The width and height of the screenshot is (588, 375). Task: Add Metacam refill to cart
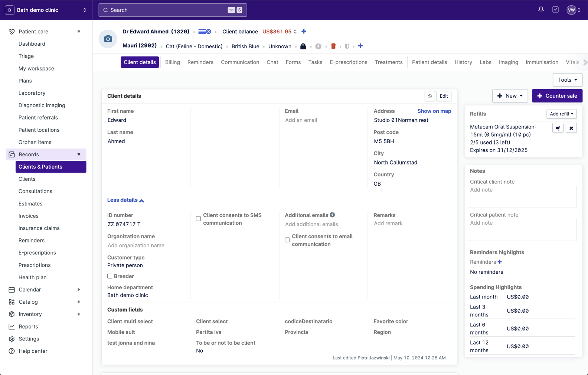[x=558, y=128]
